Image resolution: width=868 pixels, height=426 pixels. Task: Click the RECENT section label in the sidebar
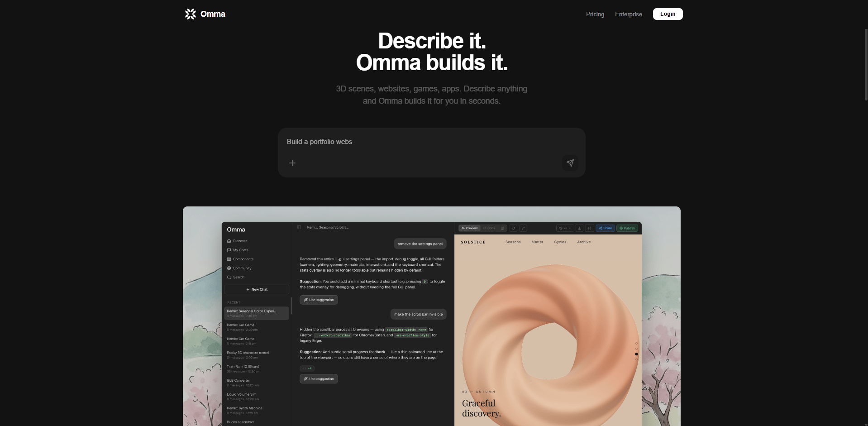click(x=234, y=302)
